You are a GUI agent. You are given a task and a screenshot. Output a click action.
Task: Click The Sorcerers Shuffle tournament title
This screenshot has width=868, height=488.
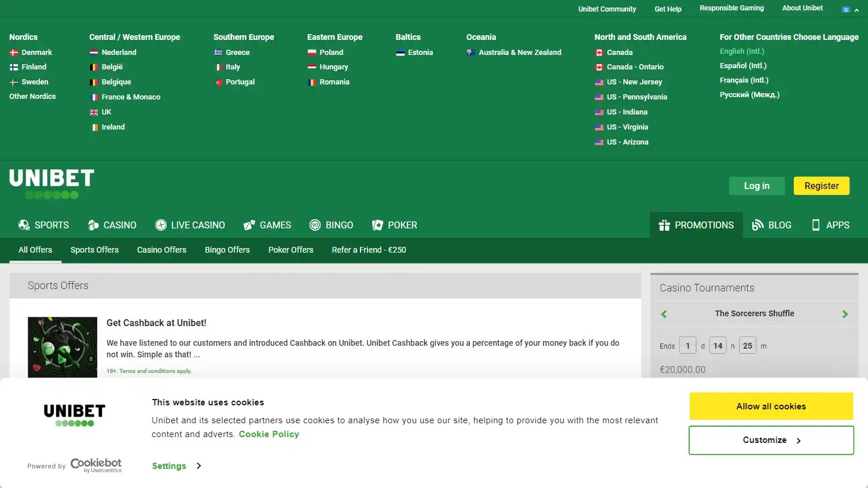pyautogui.click(x=755, y=313)
